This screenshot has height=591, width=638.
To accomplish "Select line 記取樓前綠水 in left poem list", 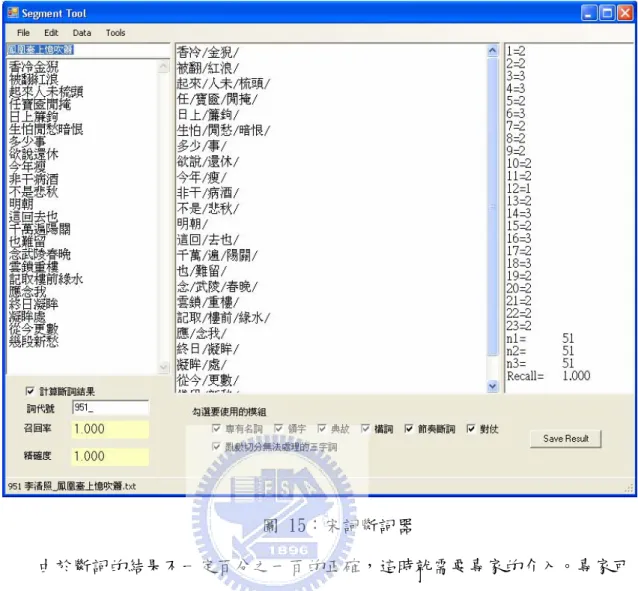I will pyautogui.click(x=46, y=279).
